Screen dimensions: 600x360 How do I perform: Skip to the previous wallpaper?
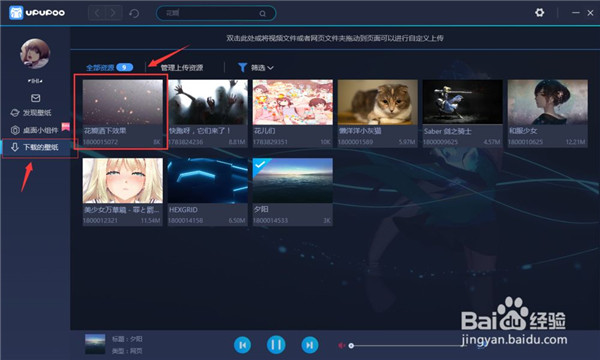242,345
